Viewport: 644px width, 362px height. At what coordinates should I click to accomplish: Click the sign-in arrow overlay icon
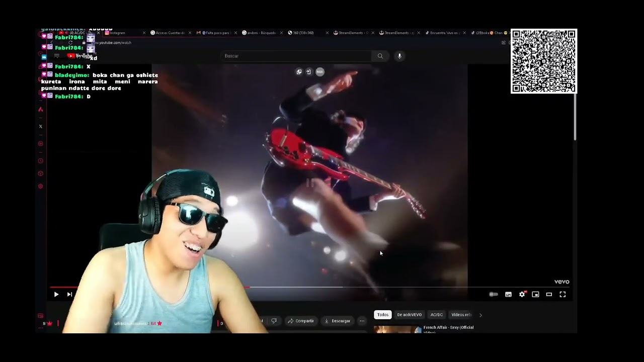[x=308, y=72]
